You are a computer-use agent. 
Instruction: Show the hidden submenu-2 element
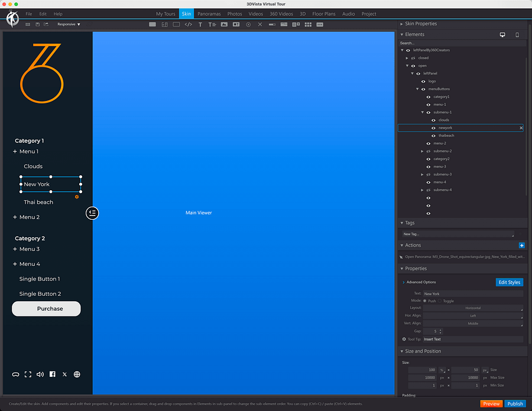(x=428, y=151)
